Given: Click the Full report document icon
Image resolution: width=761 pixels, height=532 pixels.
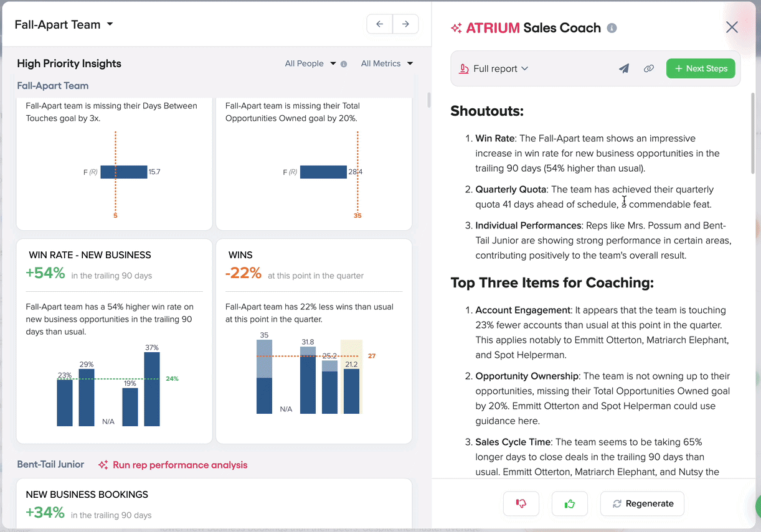Looking at the screenshot, I should (x=463, y=68).
